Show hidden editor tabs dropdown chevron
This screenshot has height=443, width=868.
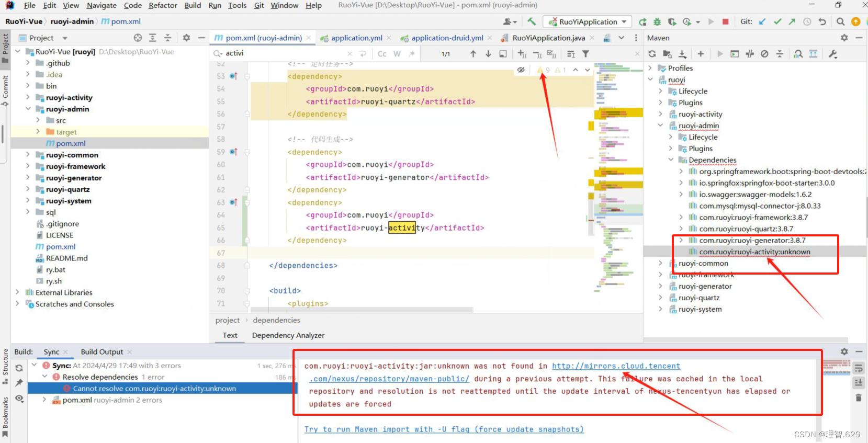[x=621, y=38]
